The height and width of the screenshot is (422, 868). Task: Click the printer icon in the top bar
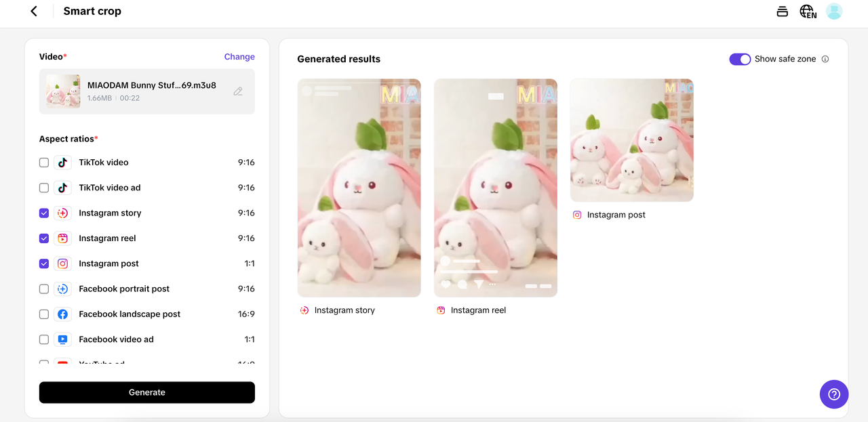tap(782, 11)
